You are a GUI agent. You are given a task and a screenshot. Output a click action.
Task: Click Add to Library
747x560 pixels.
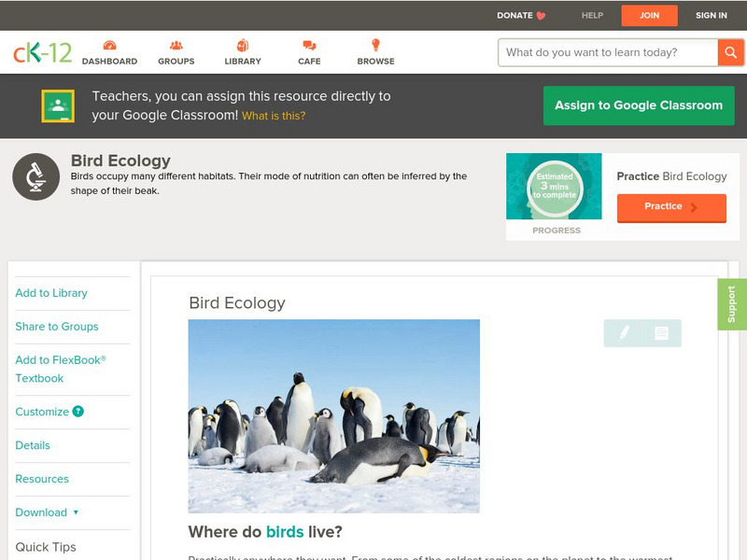(51, 293)
